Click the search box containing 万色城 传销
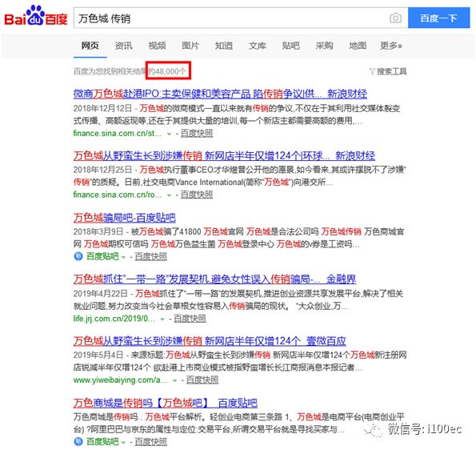 [230, 18]
